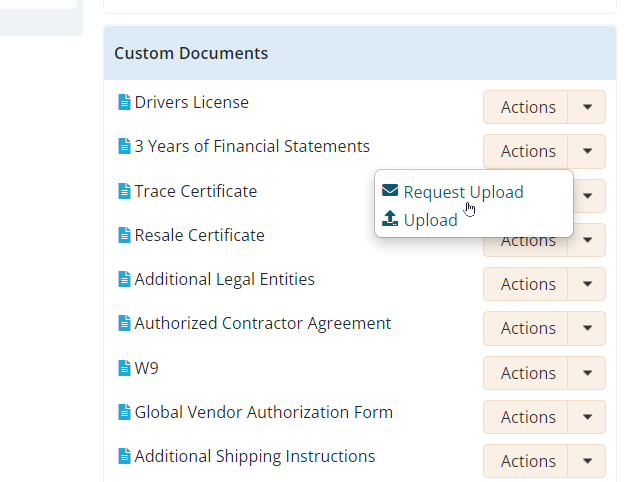
Task: Click the Drivers License document name
Action: 191,102
